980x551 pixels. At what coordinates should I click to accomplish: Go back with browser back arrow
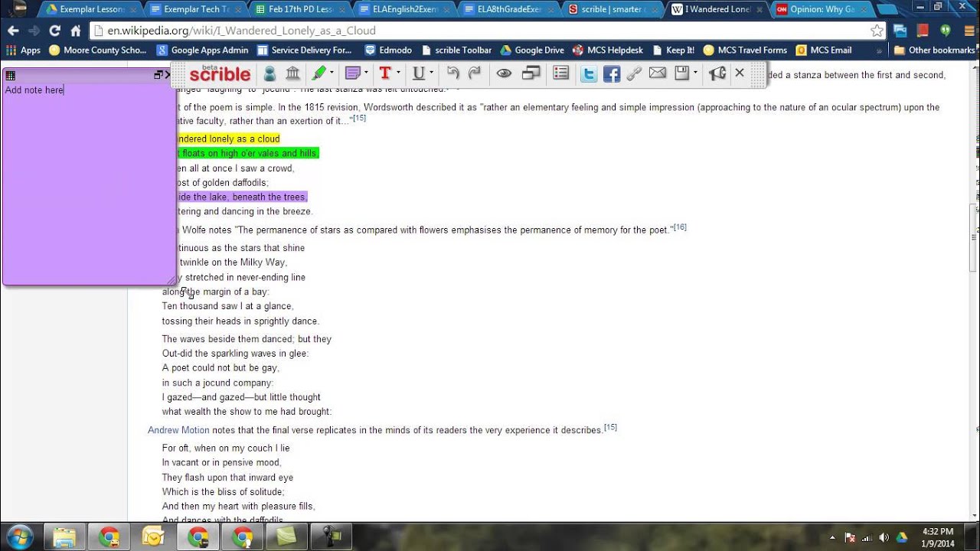click(x=13, y=31)
